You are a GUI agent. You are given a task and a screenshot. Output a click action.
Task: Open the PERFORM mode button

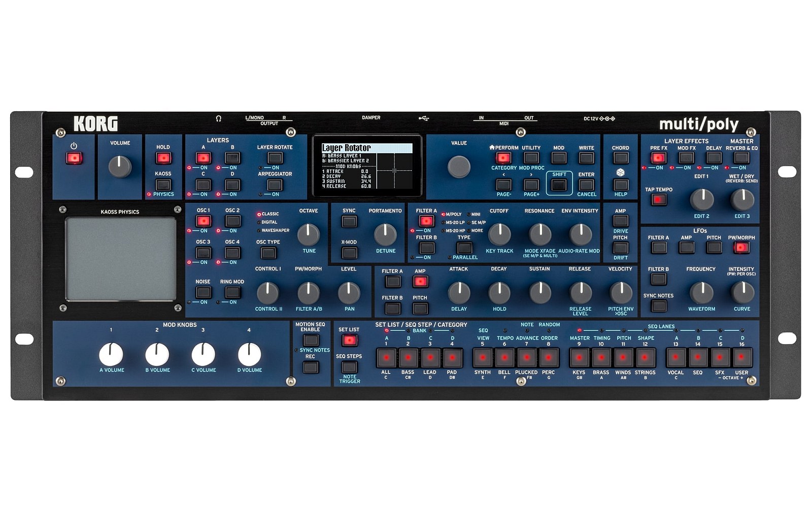pyautogui.click(x=503, y=158)
